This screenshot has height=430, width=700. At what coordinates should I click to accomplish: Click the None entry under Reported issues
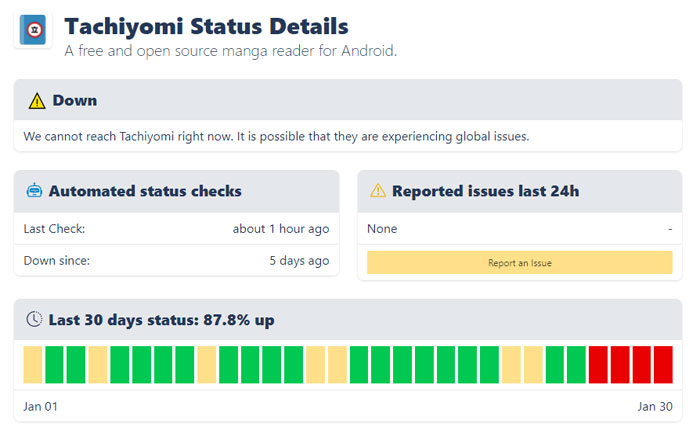382,229
